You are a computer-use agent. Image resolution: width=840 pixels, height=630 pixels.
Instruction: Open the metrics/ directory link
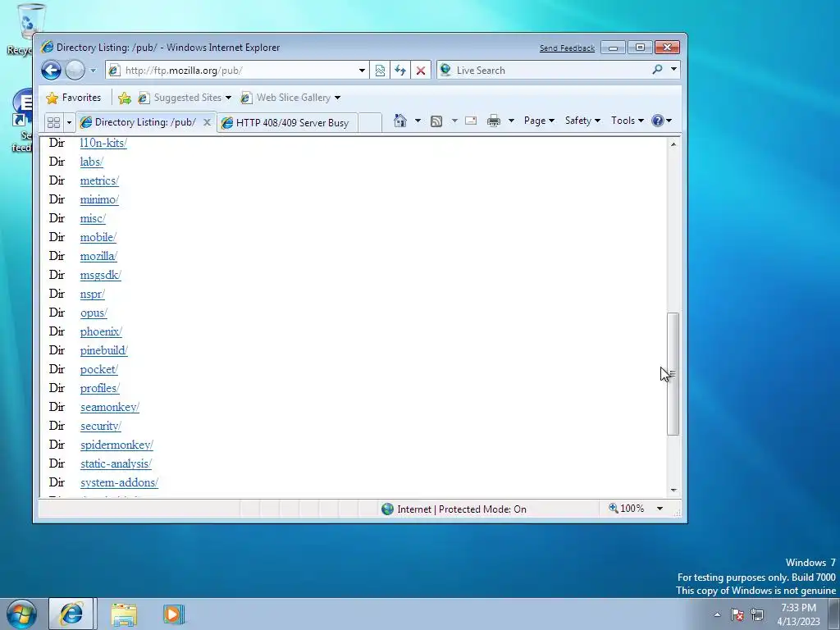tap(99, 180)
